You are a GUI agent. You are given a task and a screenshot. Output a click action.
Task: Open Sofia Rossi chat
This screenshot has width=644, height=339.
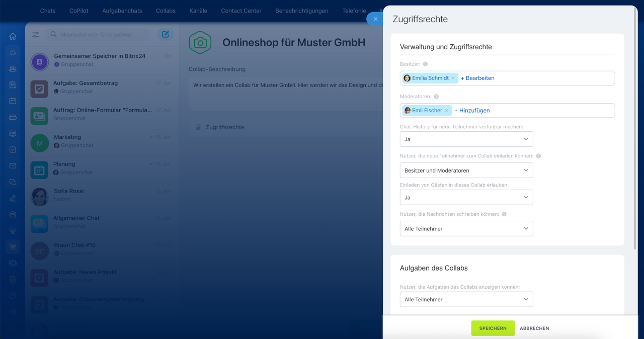[102, 197]
